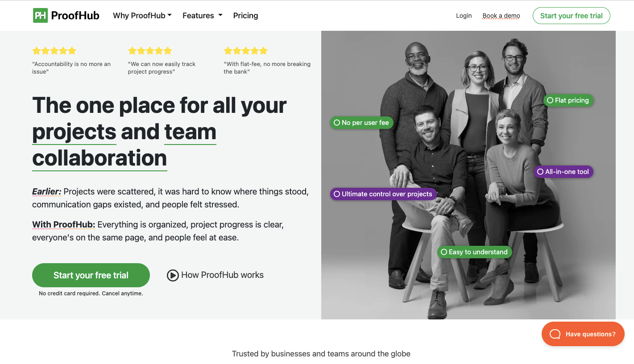Screen dimensions: 634x364
Task: Select the Ultimate control over projects tag
Action: [x=383, y=194]
